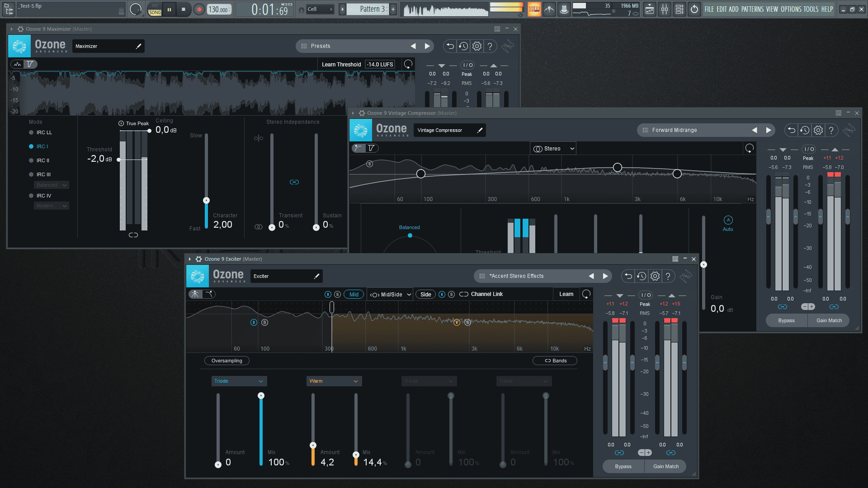
Task: Toggle Channel Link in Exciter
Action: click(481, 294)
